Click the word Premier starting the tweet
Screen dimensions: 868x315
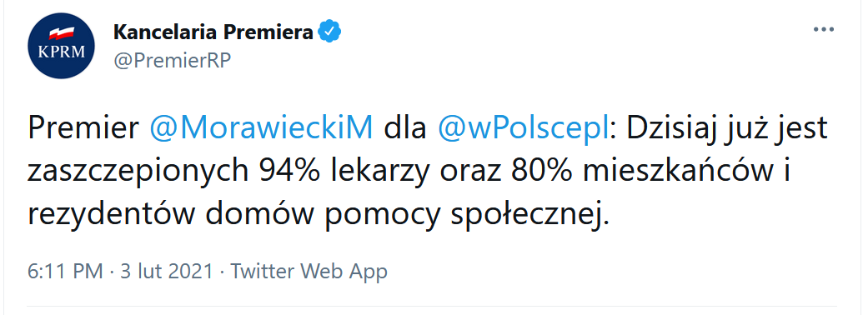click(x=83, y=128)
